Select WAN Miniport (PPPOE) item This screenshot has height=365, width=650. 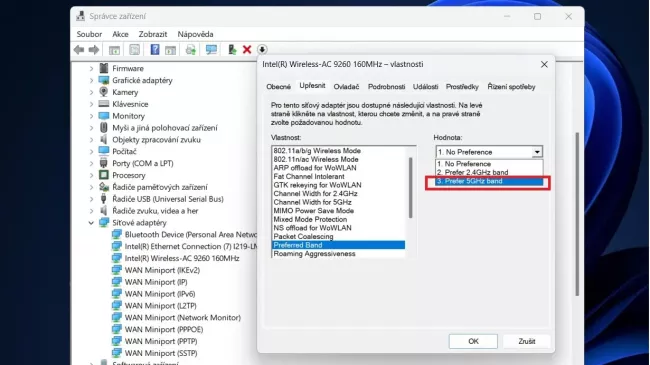(164, 329)
